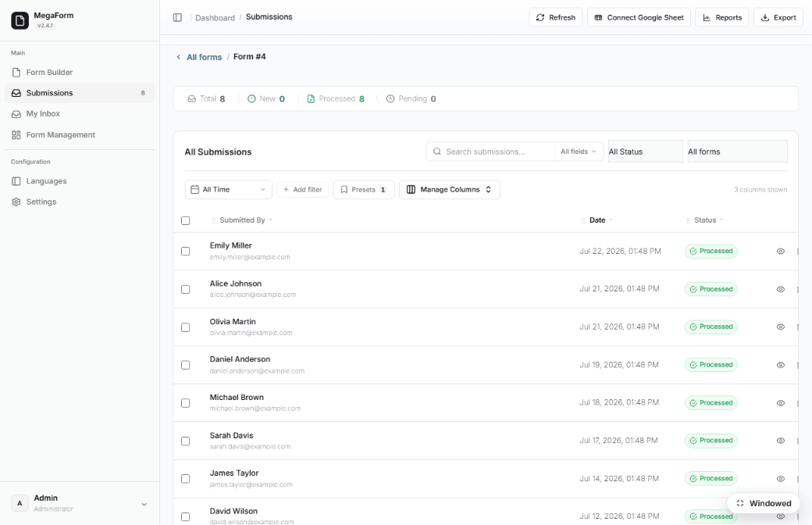Click the drag handle beside Status column
This screenshot has width=812, height=525.
coord(688,221)
